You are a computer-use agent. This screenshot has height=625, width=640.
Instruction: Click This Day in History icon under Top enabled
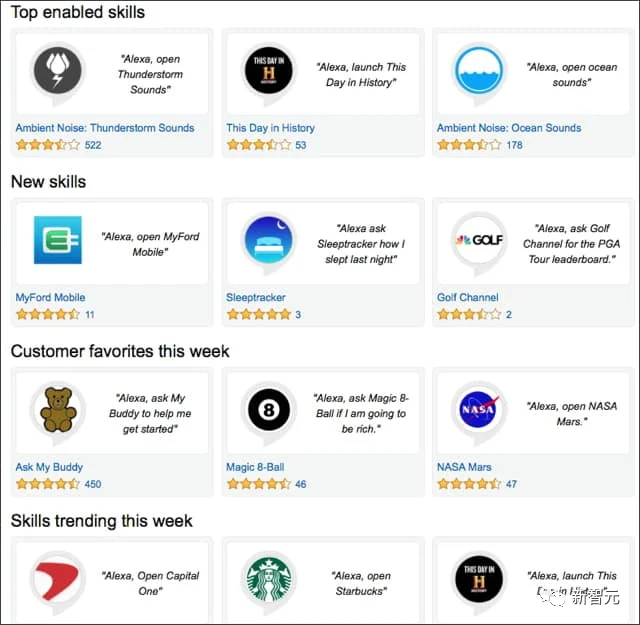click(269, 69)
